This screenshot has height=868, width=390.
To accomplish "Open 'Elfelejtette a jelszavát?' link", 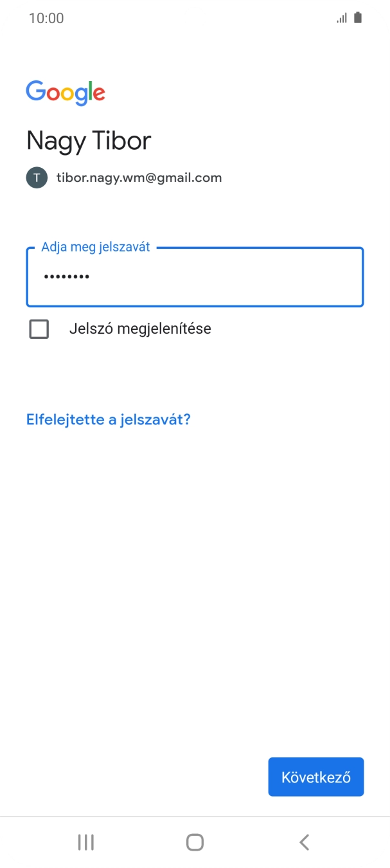I will tap(109, 420).
